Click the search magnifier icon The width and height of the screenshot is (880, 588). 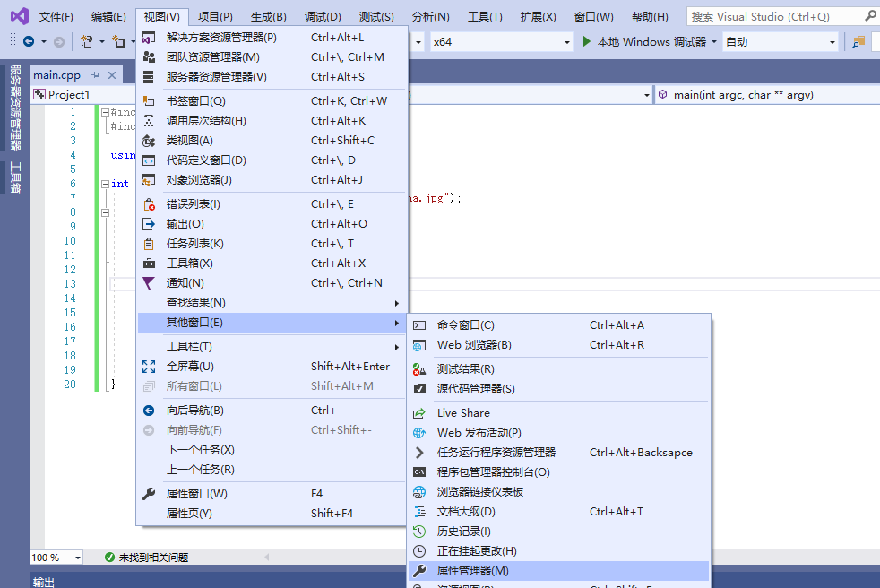[870, 16]
